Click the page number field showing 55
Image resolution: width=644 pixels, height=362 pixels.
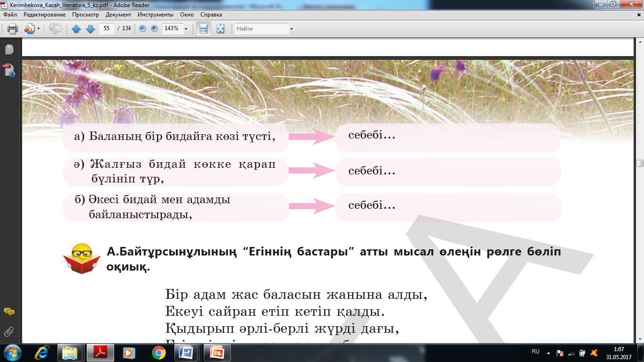[x=107, y=28]
